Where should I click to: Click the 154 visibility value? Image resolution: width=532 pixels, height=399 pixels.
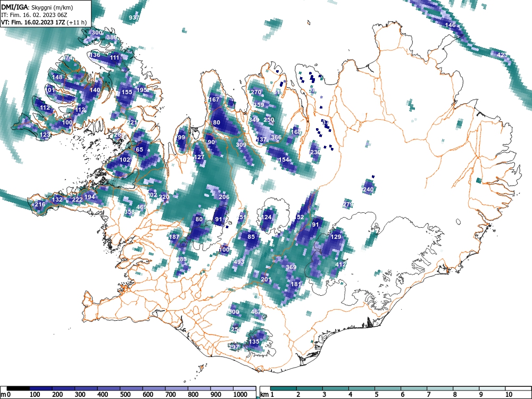(x=284, y=160)
